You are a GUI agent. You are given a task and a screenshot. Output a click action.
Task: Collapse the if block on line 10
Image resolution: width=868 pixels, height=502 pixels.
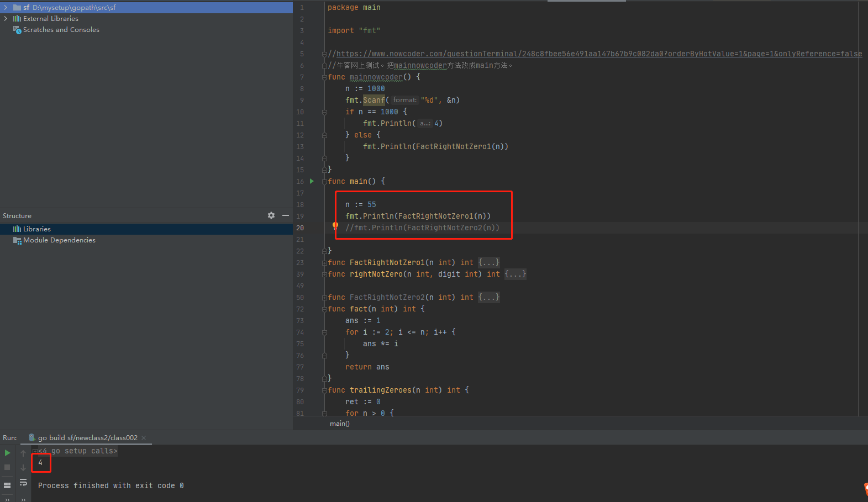tap(324, 112)
